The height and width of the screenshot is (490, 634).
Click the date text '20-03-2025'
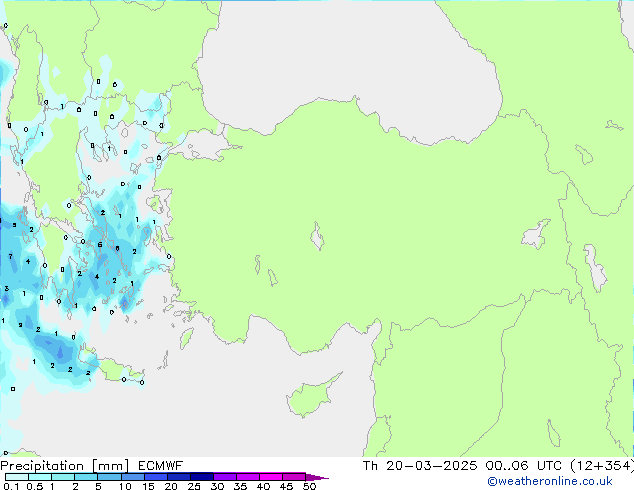point(431,466)
